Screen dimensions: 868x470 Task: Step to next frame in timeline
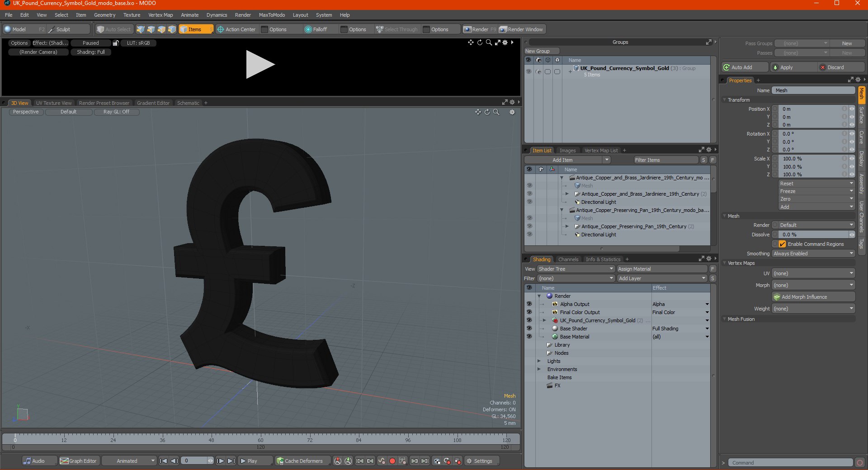tap(220, 461)
